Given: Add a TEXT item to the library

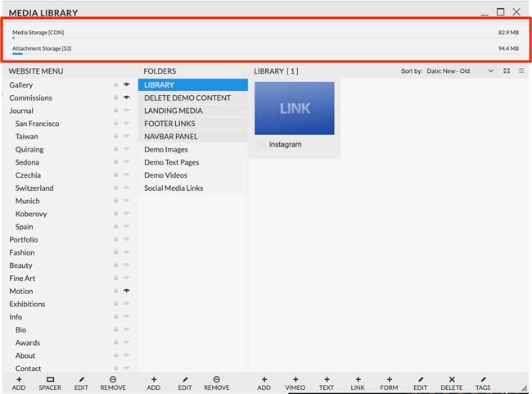Looking at the screenshot, I should [326, 380].
